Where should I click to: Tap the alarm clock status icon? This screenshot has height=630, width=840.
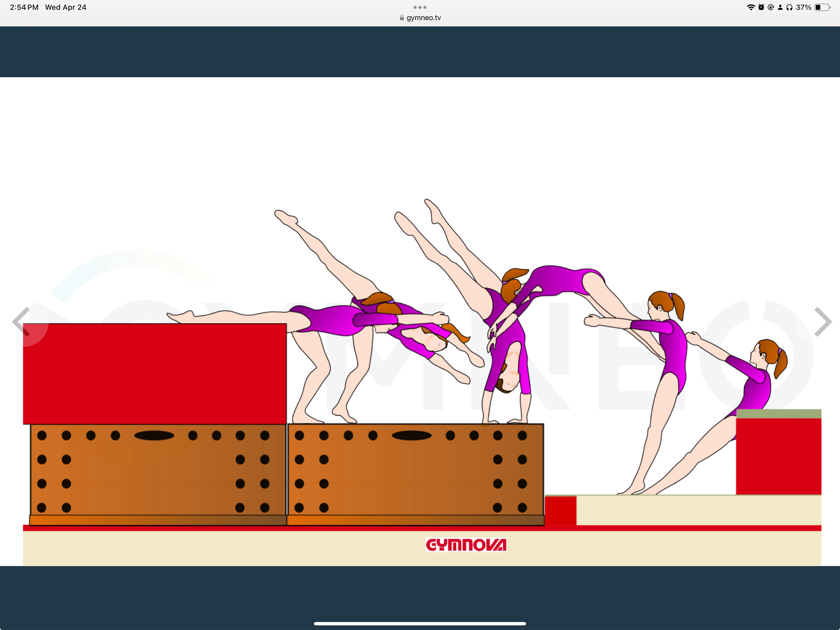pos(761,7)
